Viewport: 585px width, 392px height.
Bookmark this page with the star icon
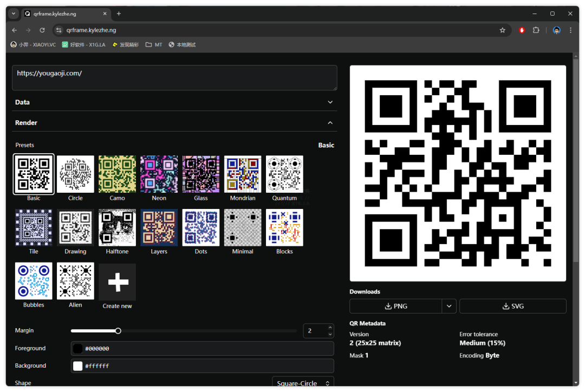point(502,30)
